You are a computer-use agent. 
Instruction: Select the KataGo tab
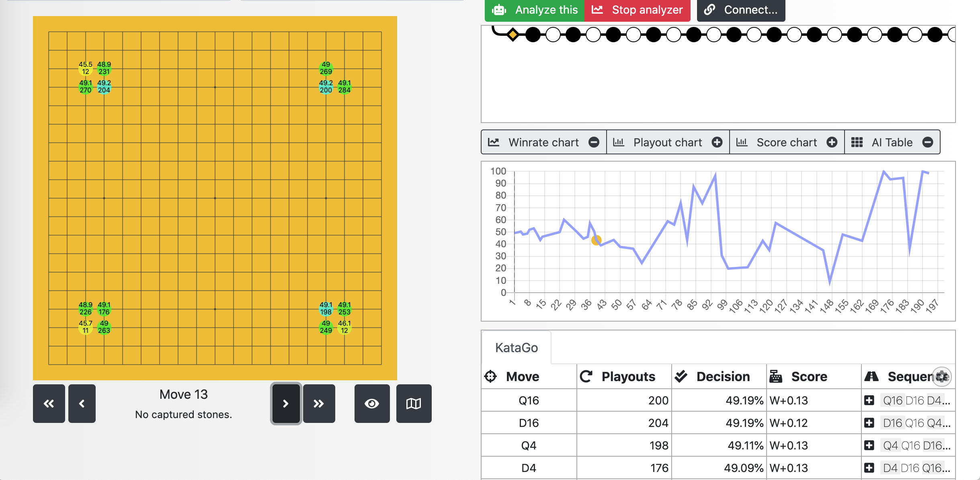pos(516,348)
